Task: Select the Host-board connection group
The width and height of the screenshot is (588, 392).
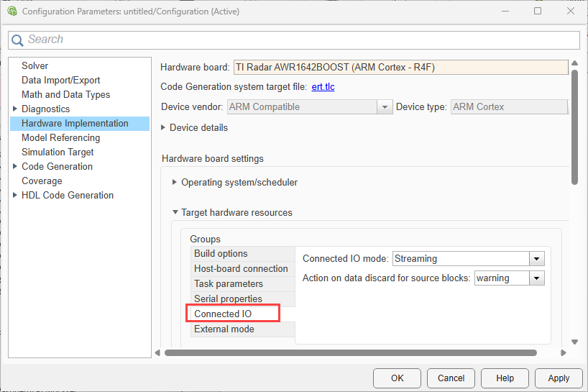Action: 243,268
